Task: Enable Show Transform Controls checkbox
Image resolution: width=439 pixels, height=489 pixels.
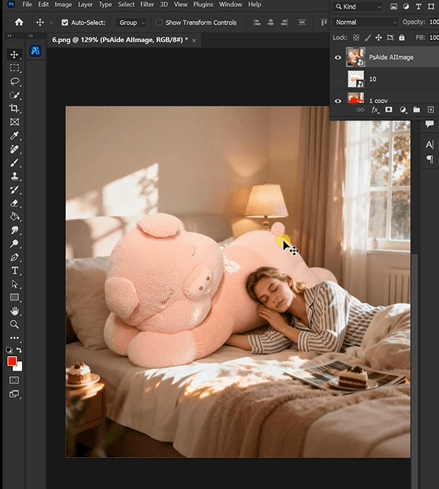Action: click(x=159, y=22)
